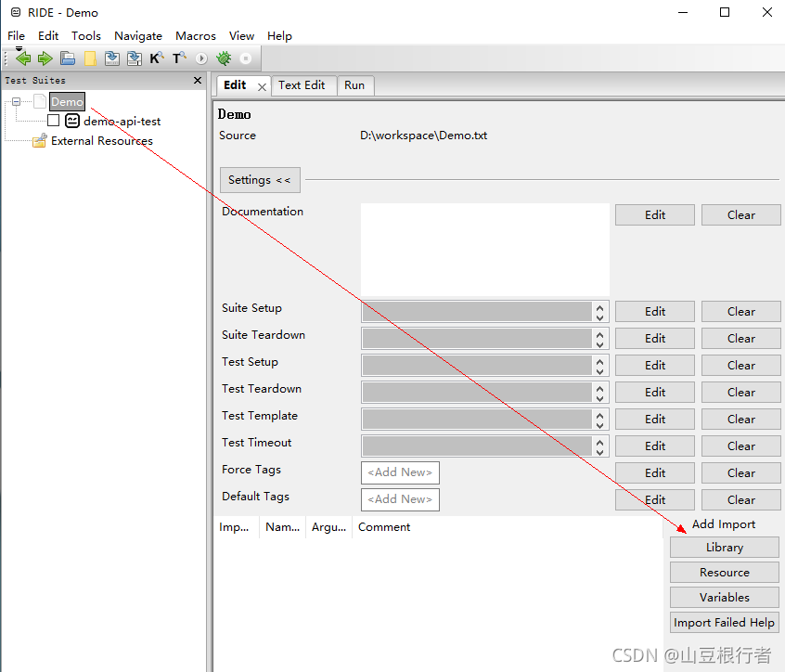Open test search with the T icon

click(179, 58)
